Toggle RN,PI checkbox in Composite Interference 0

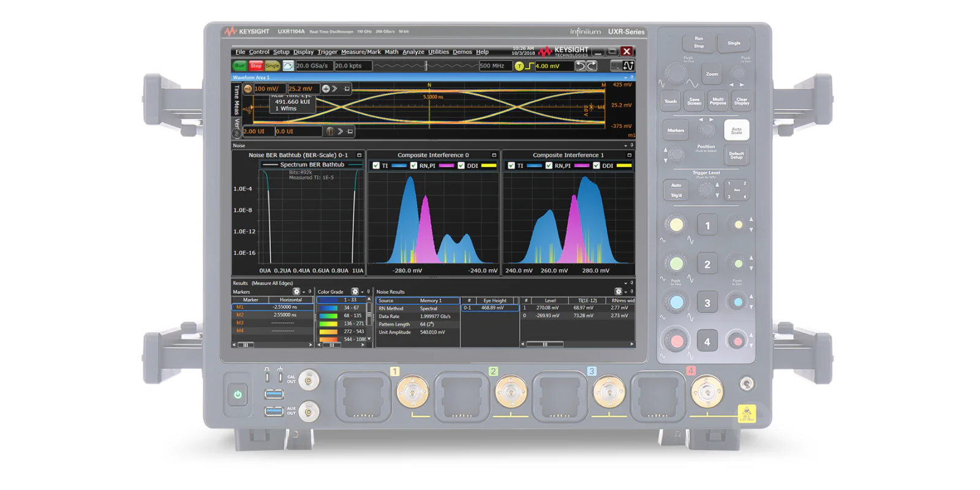click(x=413, y=166)
